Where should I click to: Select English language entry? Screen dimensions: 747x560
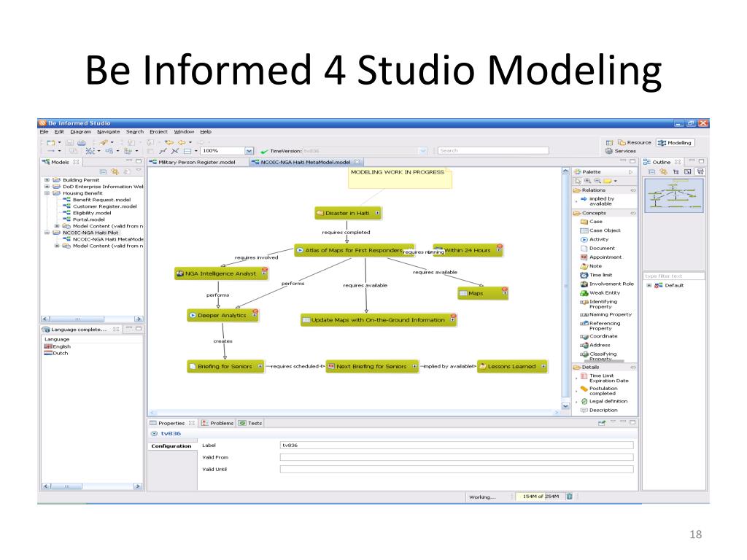[x=57, y=346]
